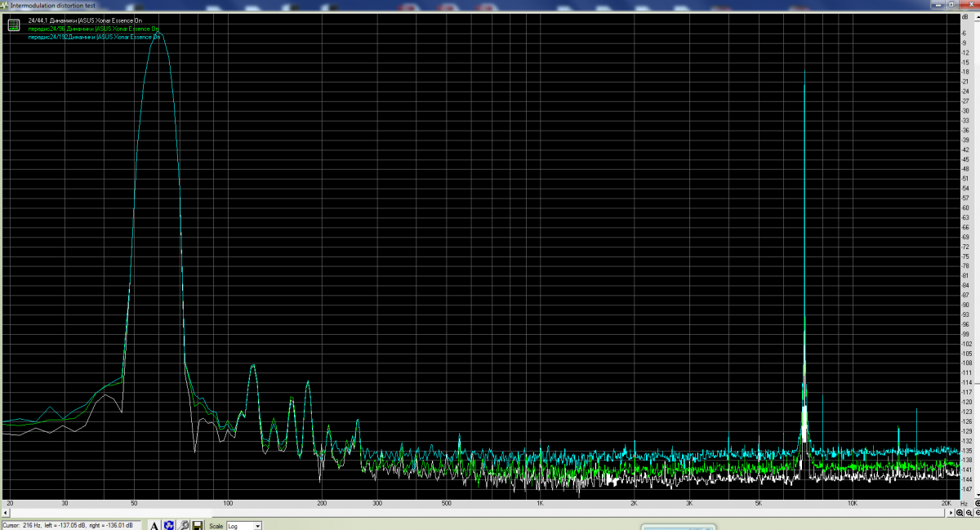Click the 'Scale' label beside the dropdown
Image resolution: width=980 pixels, height=530 pixels.
[216, 525]
